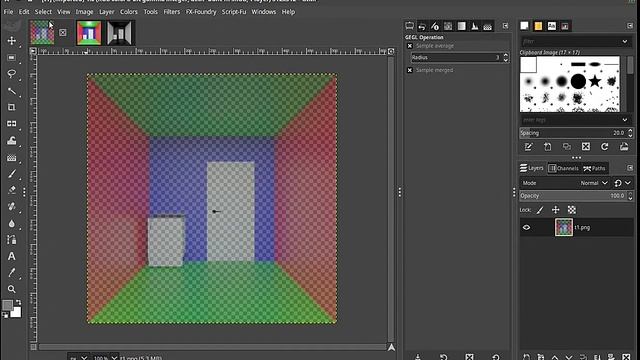
Task: Open the File menu
Action: [8, 12]
